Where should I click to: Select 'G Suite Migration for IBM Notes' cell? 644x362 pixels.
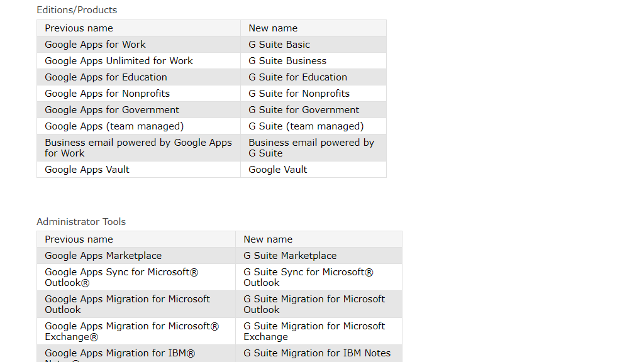319,353
